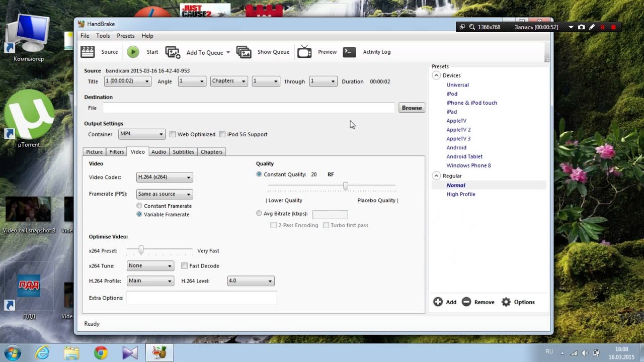Open the Presets menu
The image size is (644, 362).
[125, 36]
